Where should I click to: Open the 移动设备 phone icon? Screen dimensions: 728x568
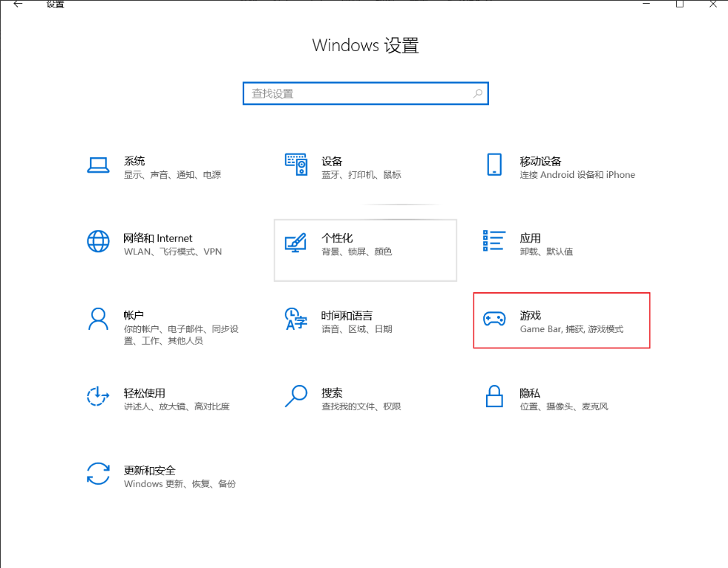[x=494, y=165]
